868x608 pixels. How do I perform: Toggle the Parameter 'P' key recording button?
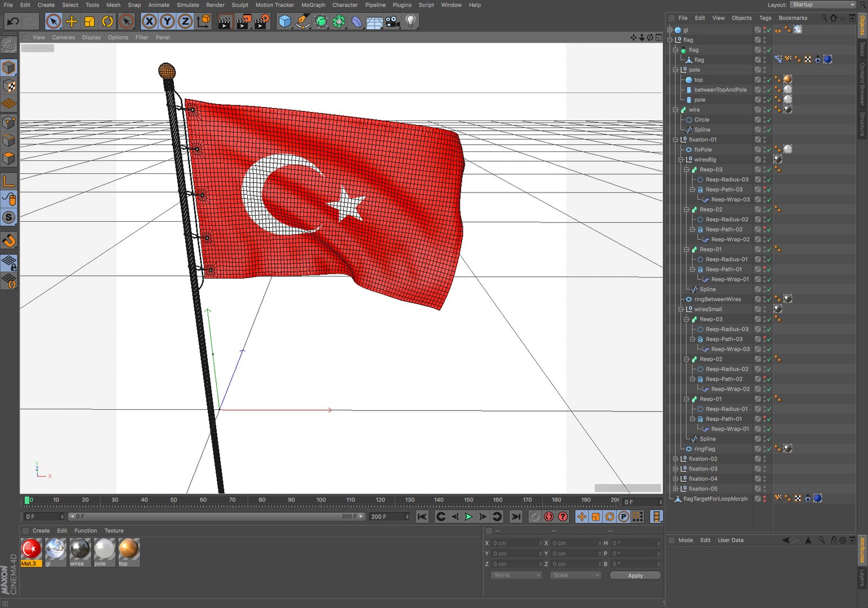[x=624, y=516]
